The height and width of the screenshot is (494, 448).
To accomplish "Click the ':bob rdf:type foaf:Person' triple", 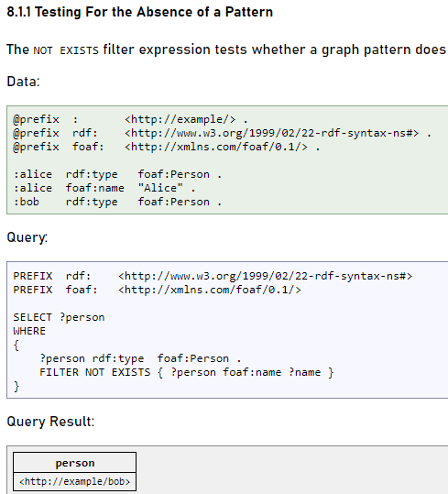I will [117, 202].
